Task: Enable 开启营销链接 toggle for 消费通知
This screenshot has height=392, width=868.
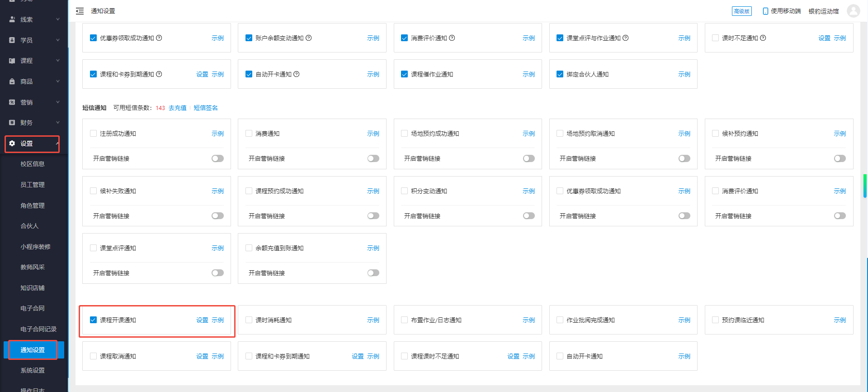Action: tap(373, 158)
